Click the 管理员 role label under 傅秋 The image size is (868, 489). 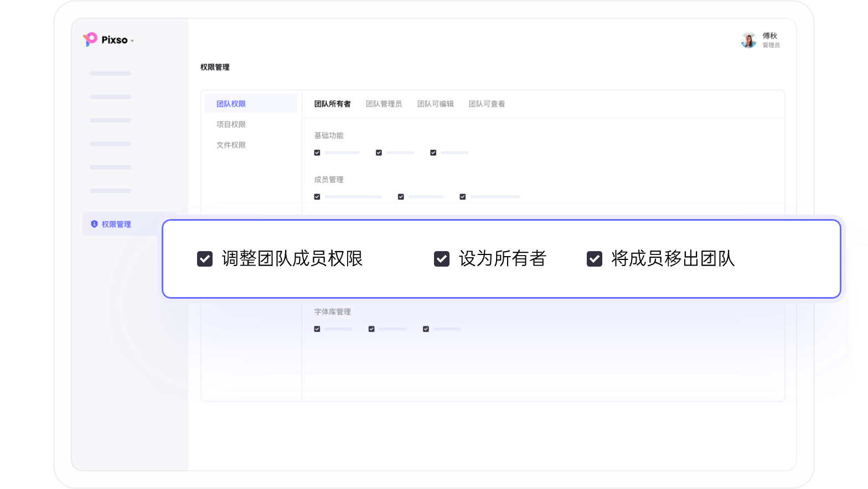771,45
